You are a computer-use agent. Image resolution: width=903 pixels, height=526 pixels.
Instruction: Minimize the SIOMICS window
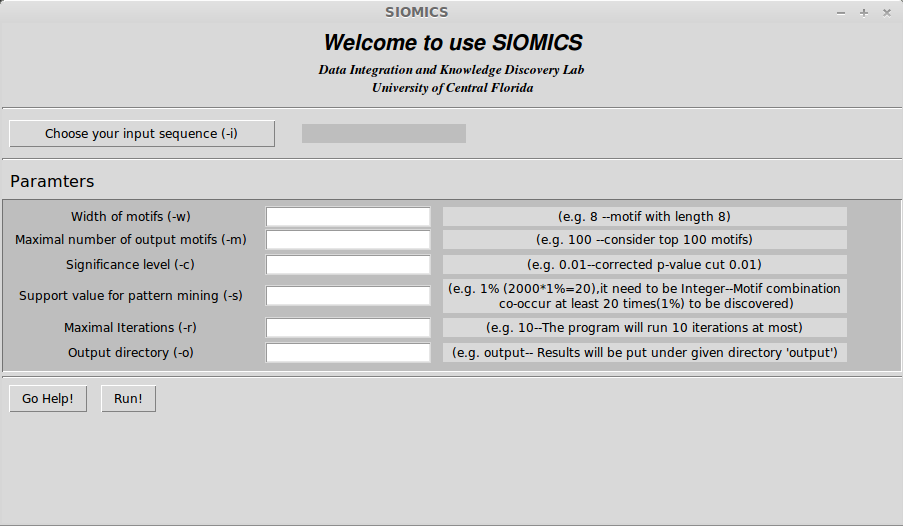841,13
